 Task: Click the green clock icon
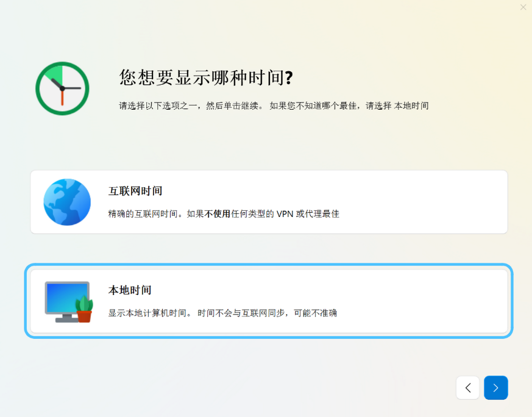click(x=62, y=88)
